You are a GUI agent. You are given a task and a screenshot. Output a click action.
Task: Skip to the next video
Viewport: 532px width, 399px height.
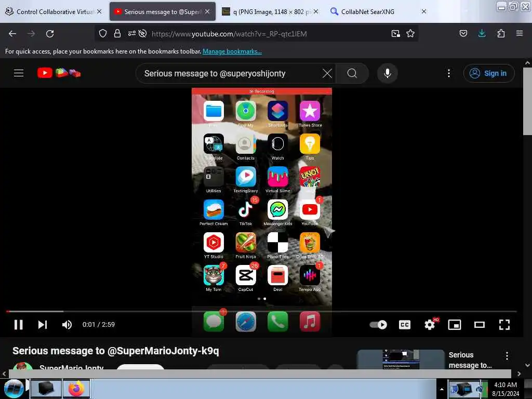[x=43, y=325]
